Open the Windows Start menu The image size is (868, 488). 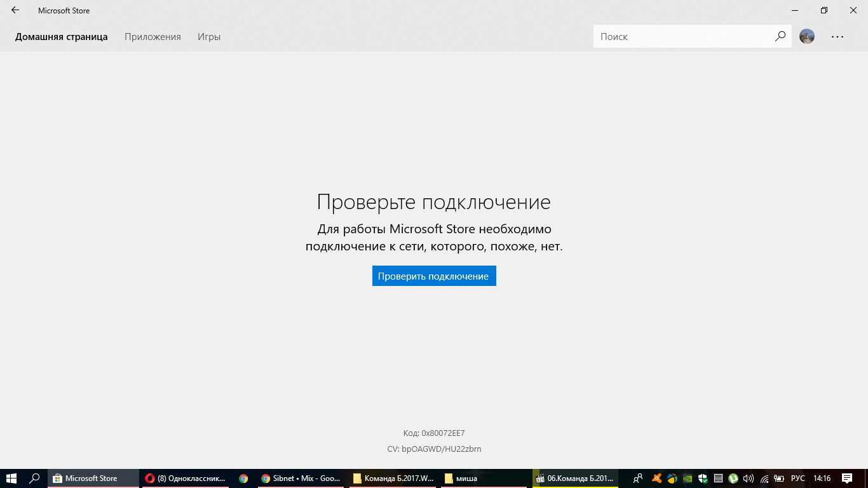[11, 478]
